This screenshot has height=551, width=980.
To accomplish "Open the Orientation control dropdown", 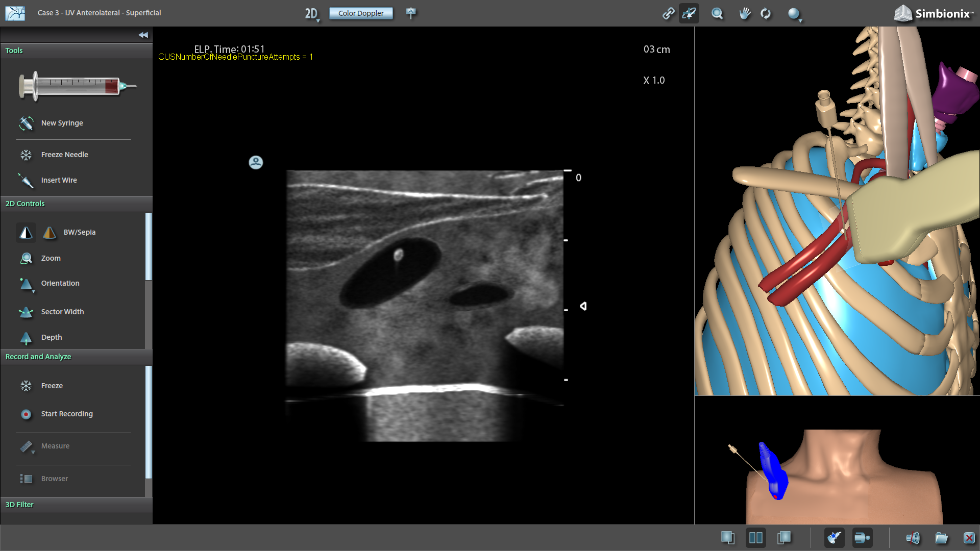I will 26,284.
